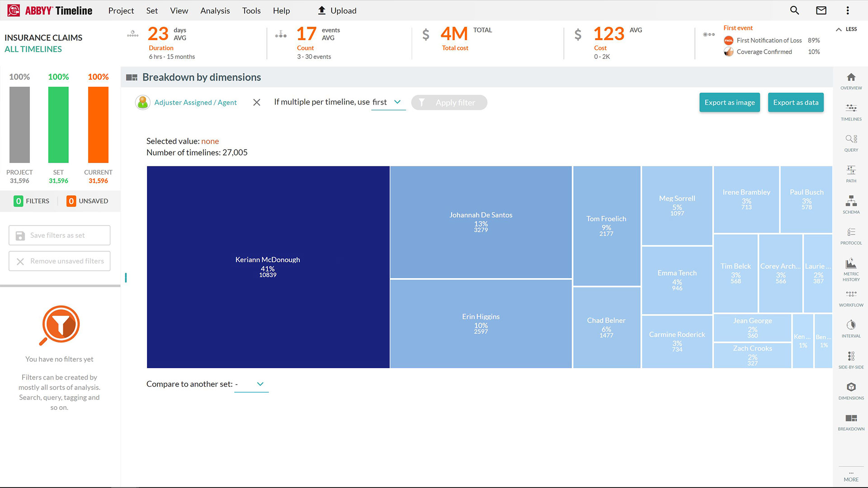Select the Jean George treemap tile

(x=753, y=328)
